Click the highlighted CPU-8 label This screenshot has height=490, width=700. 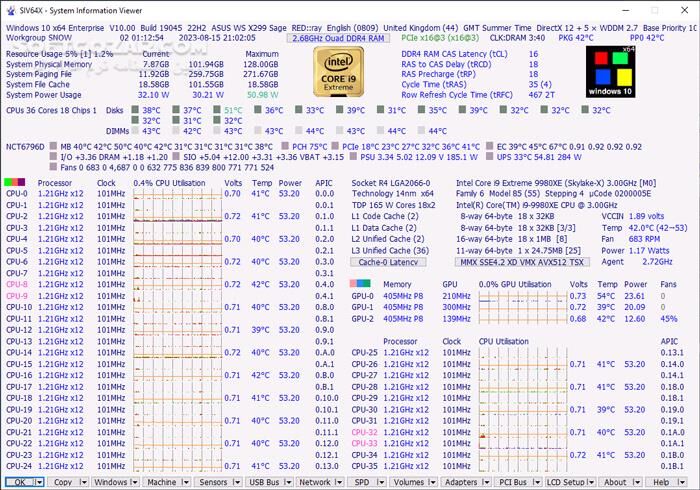click(x=17, y=284)
